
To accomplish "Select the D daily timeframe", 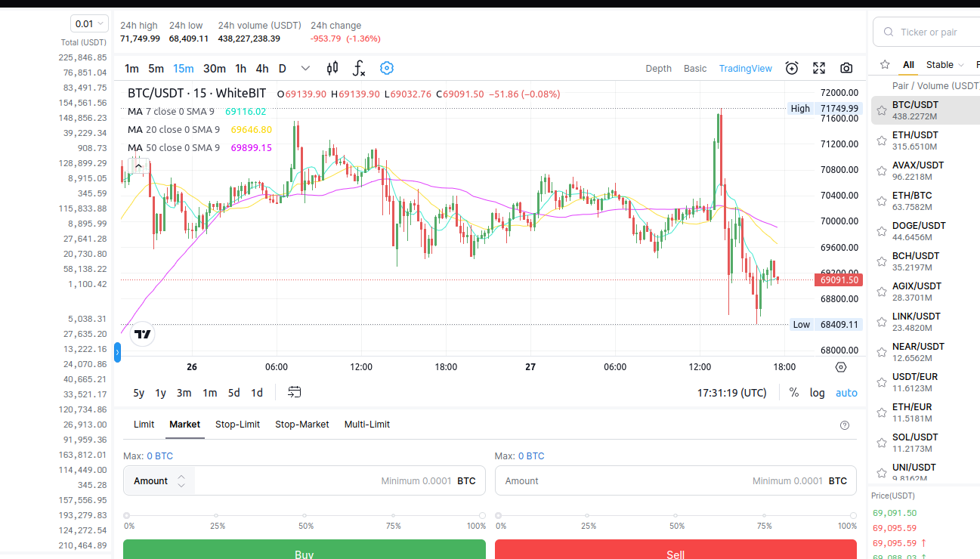I will pyautogui.click(x=283, y=68).
